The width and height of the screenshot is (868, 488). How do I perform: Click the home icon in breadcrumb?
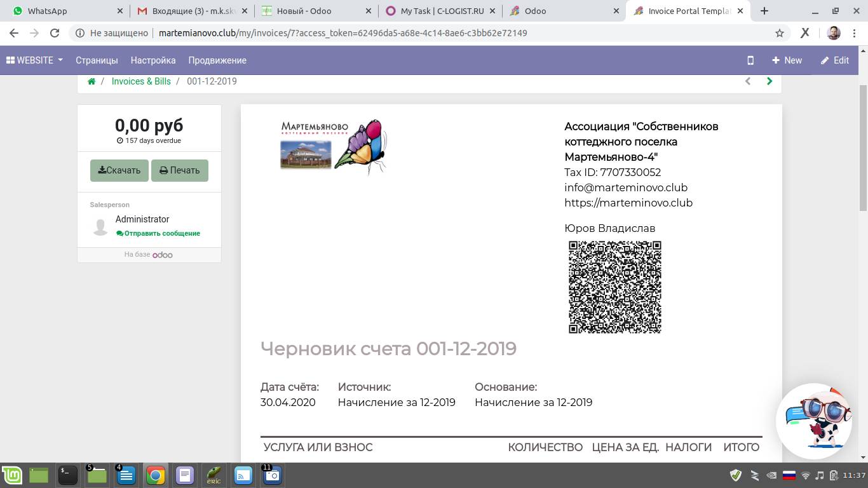pyautogui.click(x=92, y=81)
